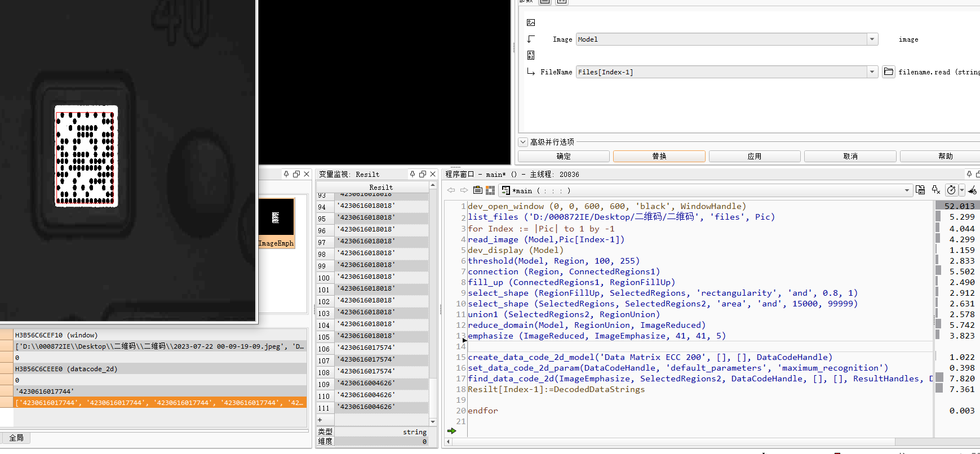Screen dimensions: 980x454
Task: Select code line 1 dev_open_window
Action: pos(607,206)
